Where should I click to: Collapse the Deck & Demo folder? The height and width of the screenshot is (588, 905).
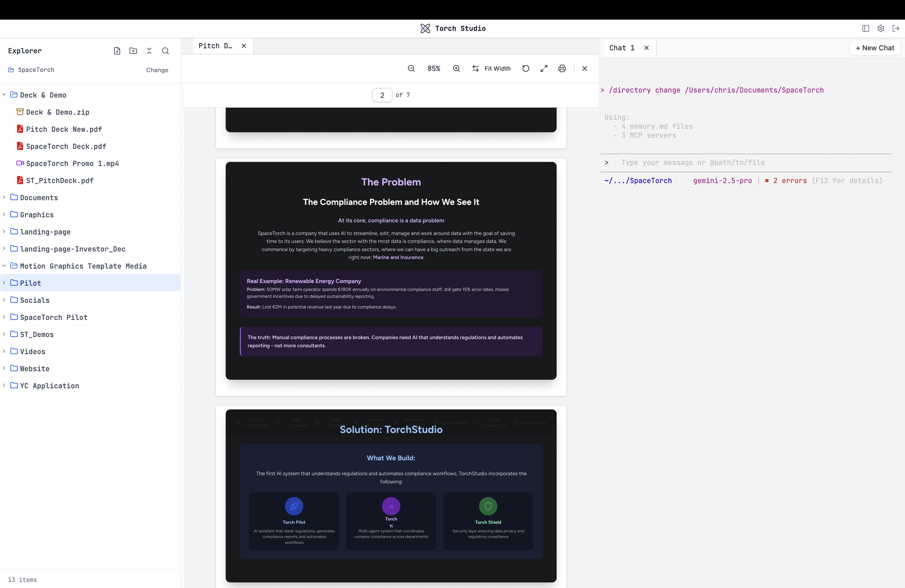[x=4, y=95]
